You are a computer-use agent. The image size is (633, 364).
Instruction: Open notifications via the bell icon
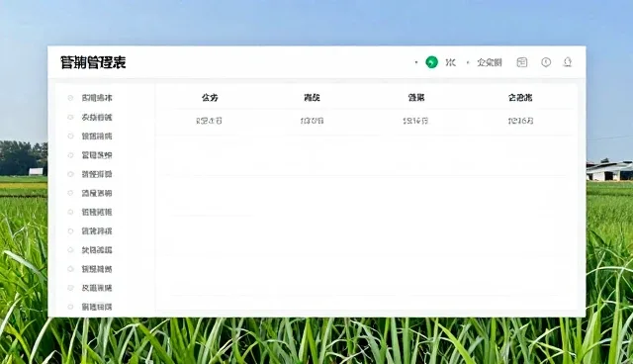567,62
